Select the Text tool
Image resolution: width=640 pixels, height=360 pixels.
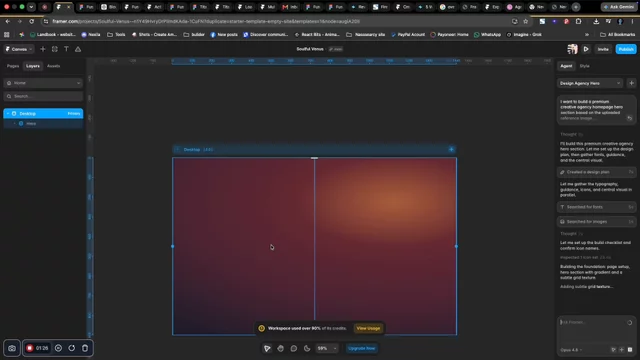(66, 49)
